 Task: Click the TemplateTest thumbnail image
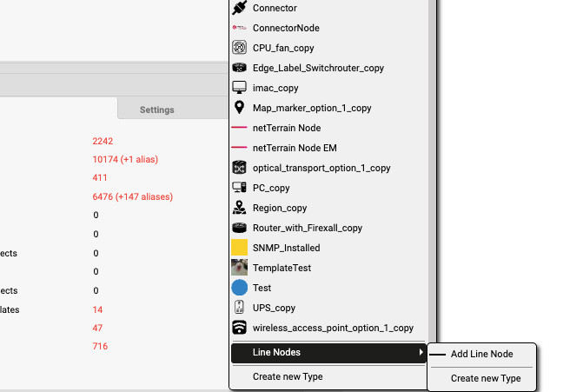tap(241, 268)
